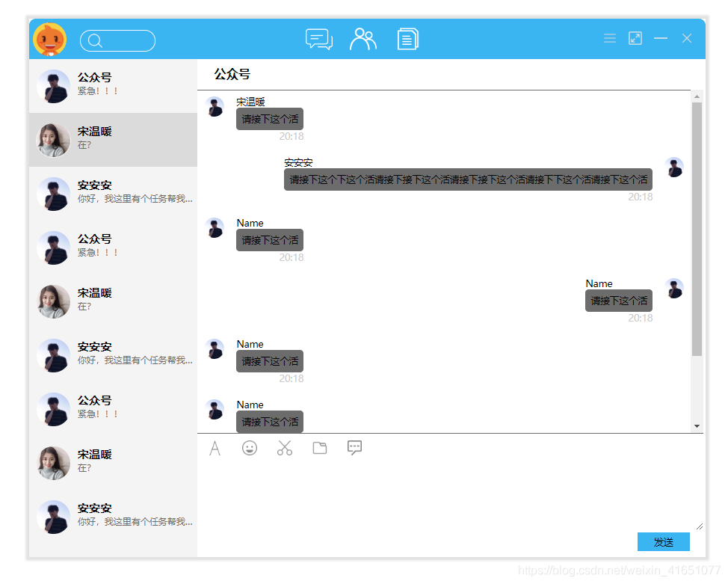Select first 公众号 conversation in list
This screenshot has width=728, height=584.
click(113, 86)
